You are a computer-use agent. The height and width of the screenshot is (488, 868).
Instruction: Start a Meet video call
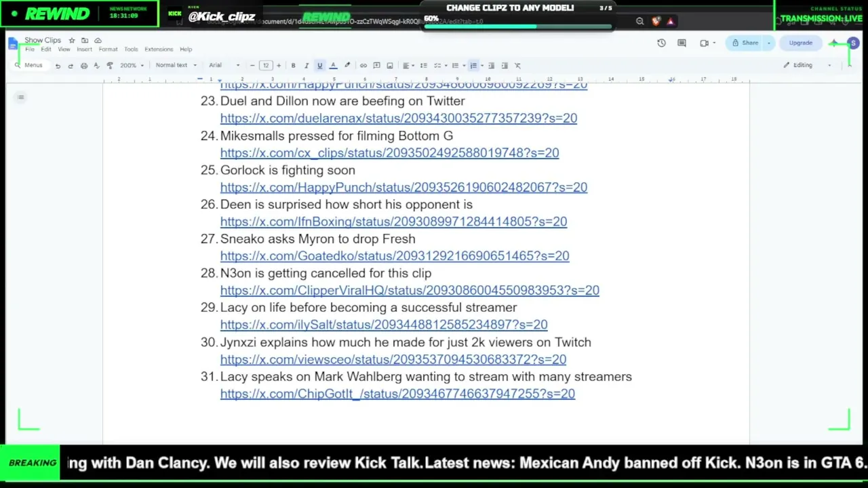(704, 43)
